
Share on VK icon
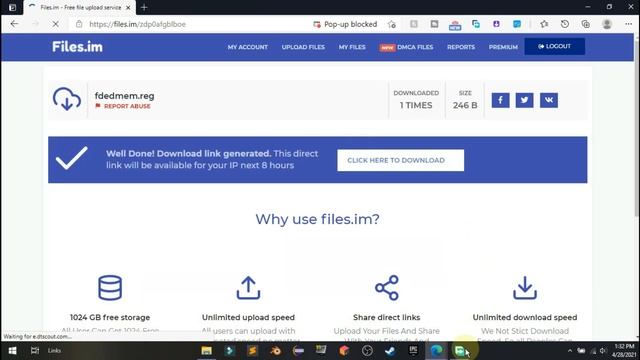(x=549, y=100)
